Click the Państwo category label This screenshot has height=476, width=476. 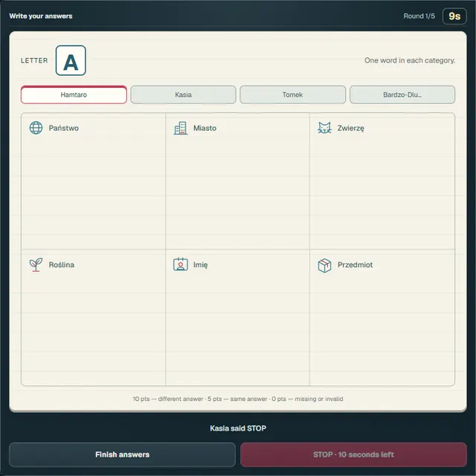pos(64,128)
